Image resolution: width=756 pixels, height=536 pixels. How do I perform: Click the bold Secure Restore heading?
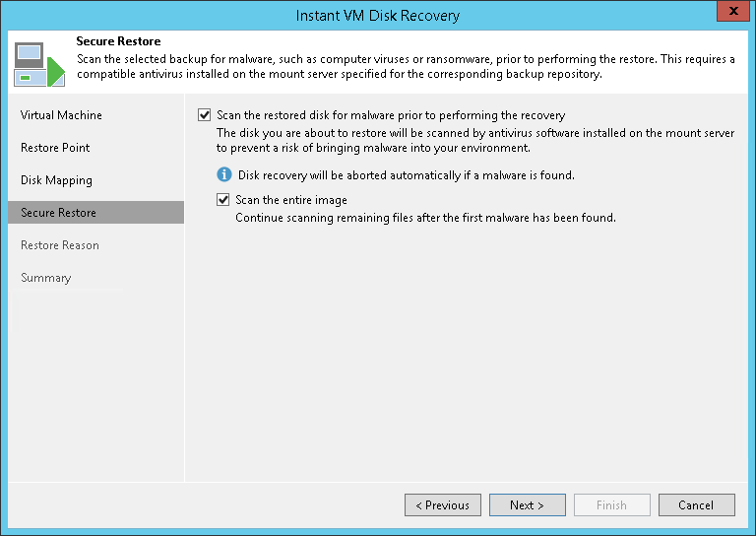point(118,41)
